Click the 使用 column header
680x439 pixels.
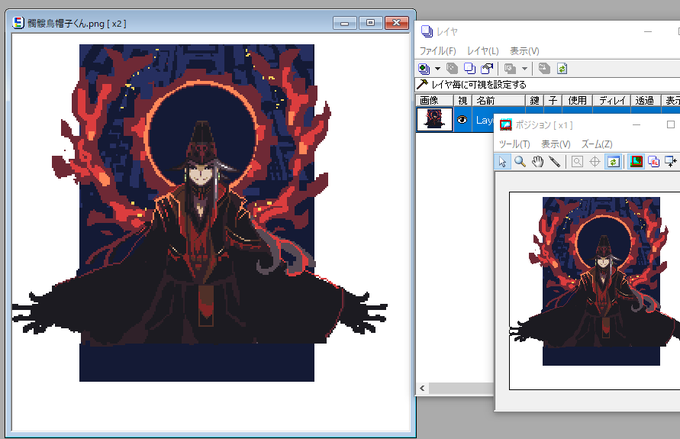tap(577, 101)
